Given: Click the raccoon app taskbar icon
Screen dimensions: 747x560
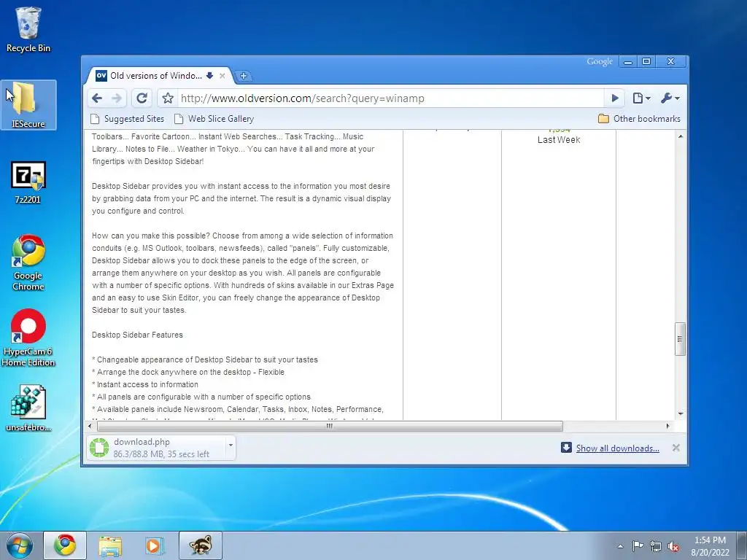Looking at the screenshot, I should pos(201,545).
